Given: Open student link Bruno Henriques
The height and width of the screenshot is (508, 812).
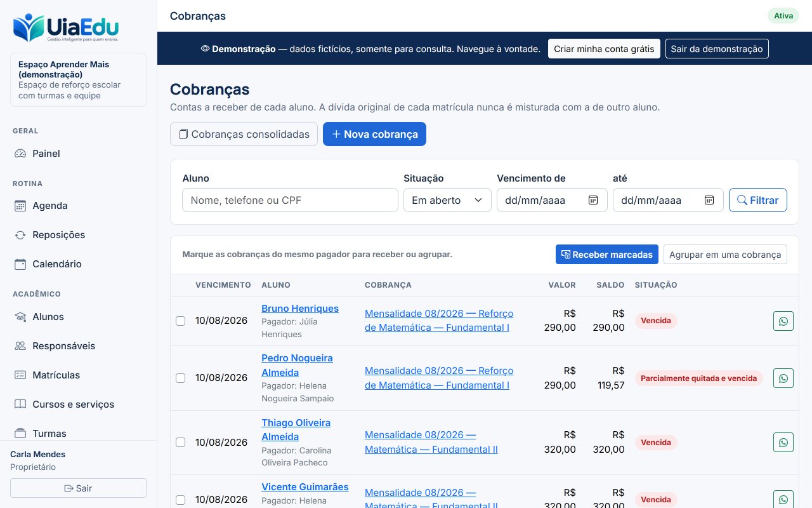Looking at the screenshot, I should point(300,309).
